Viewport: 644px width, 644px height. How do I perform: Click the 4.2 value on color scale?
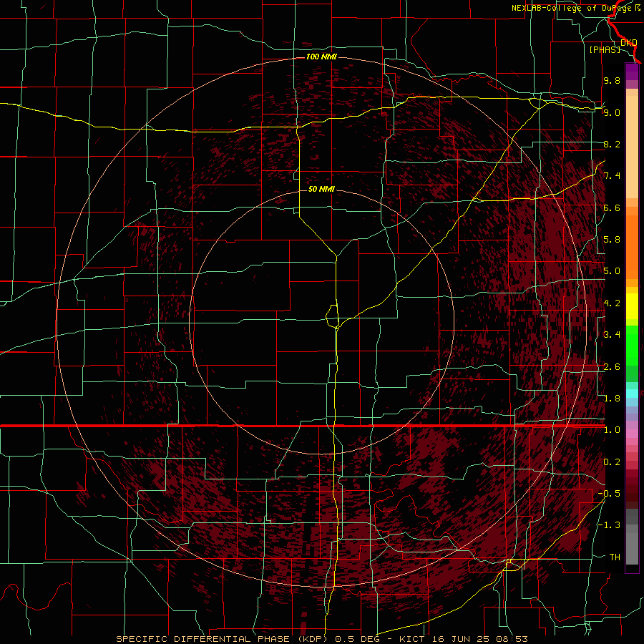point(612,303)
